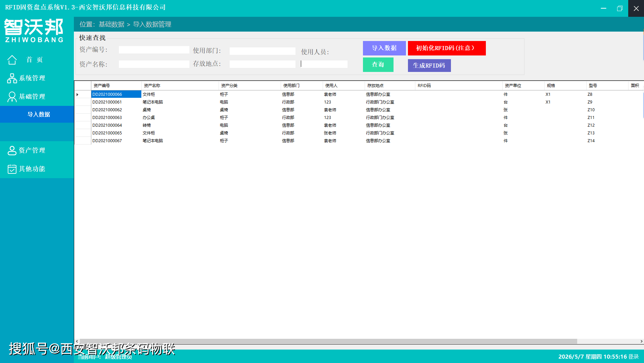
Task: Sort by 型号 column header
Action: [607, 86]
